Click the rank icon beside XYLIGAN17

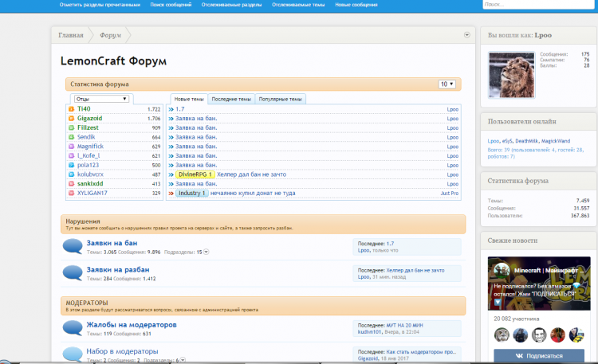coord(71,193)
